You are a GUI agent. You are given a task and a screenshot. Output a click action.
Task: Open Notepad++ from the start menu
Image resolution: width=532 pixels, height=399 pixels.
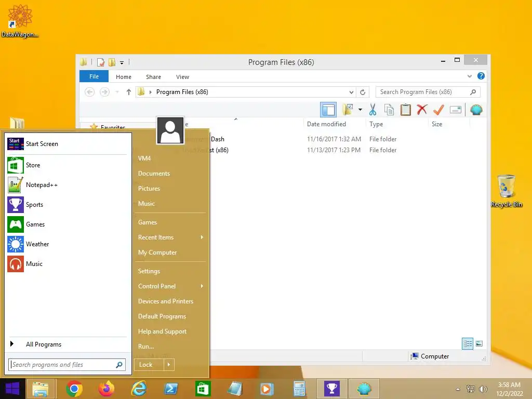coord(67,185)
